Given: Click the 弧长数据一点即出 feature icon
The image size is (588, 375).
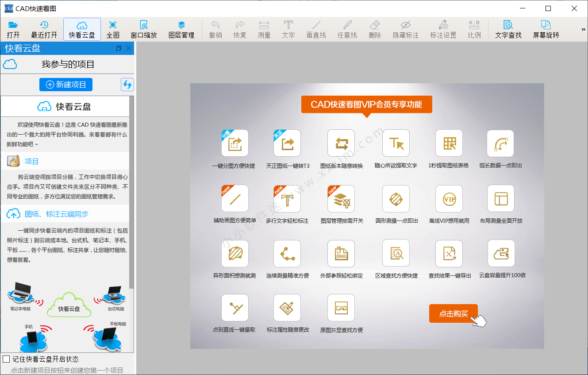Looking at the screenshot, I should [x=500, y=143].
